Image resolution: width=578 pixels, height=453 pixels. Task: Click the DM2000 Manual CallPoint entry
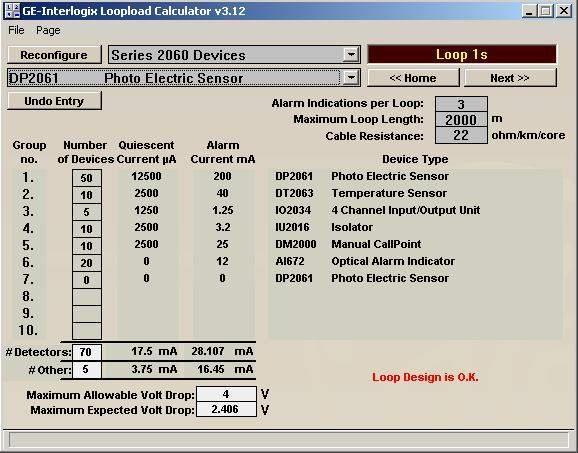(x=348, y=244)
